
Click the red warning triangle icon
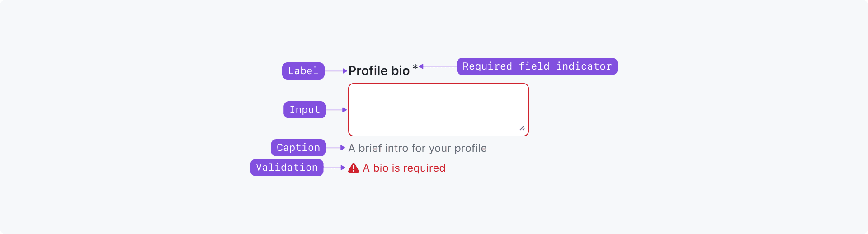(354, 168)
